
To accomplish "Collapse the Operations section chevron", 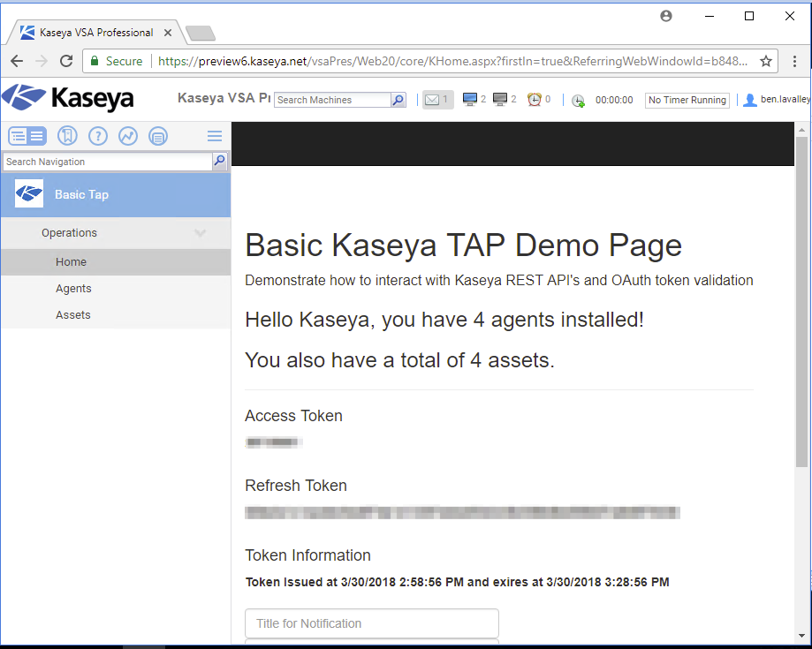I will [x=201, y=233].
